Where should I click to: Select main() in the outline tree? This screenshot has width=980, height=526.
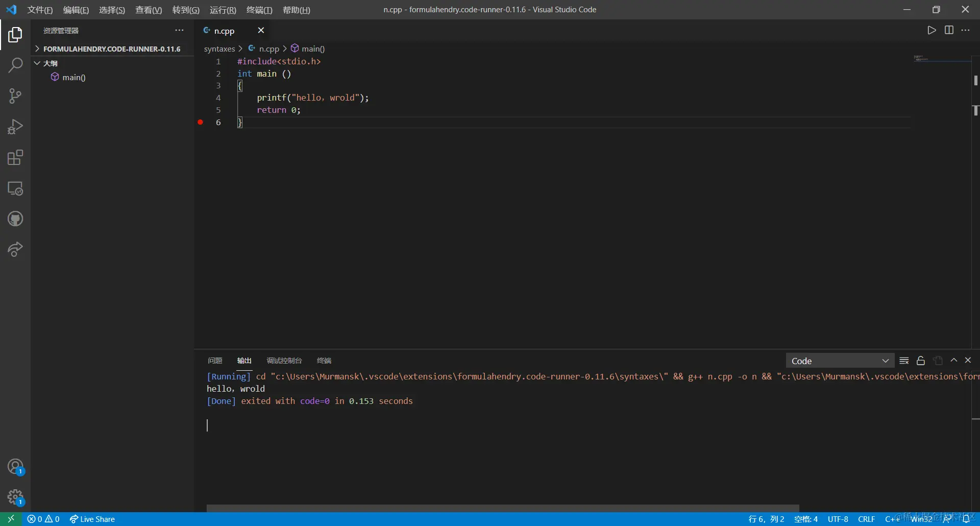[73, 77]
